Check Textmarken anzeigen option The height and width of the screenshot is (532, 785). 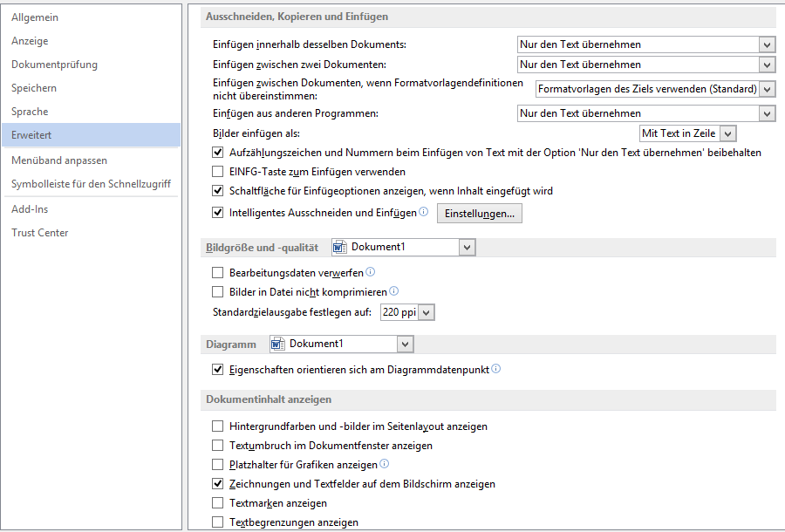pyautogui.click(x=218, y=503)
